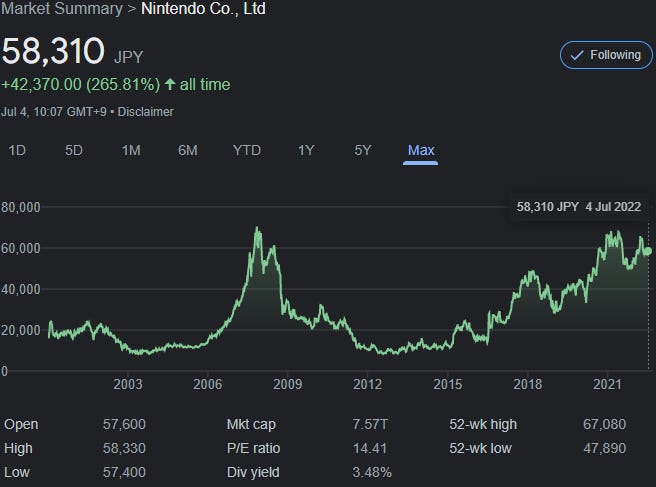Click the Mkt cap label

pos(251,424)
